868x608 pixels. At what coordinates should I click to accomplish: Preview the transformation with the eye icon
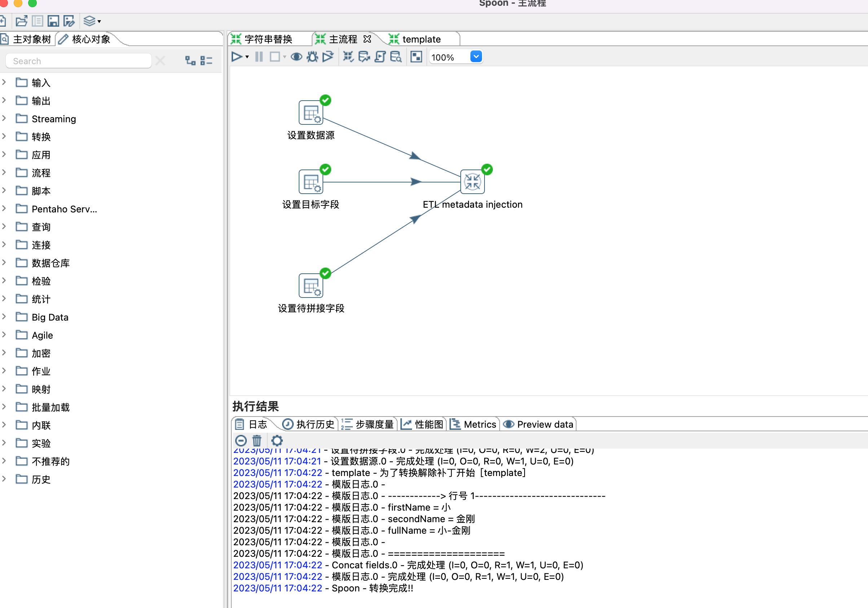(297, 56)
